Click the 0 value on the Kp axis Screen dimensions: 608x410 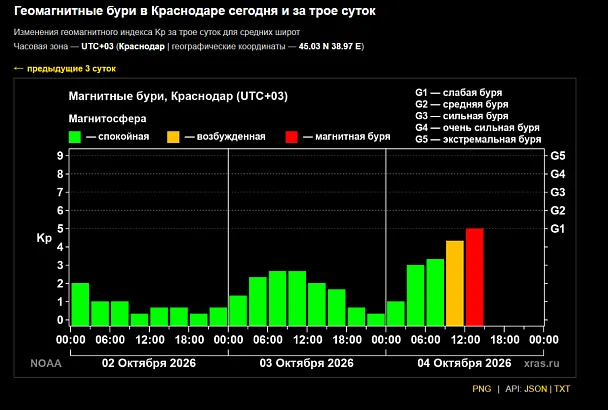click(60, 320)
